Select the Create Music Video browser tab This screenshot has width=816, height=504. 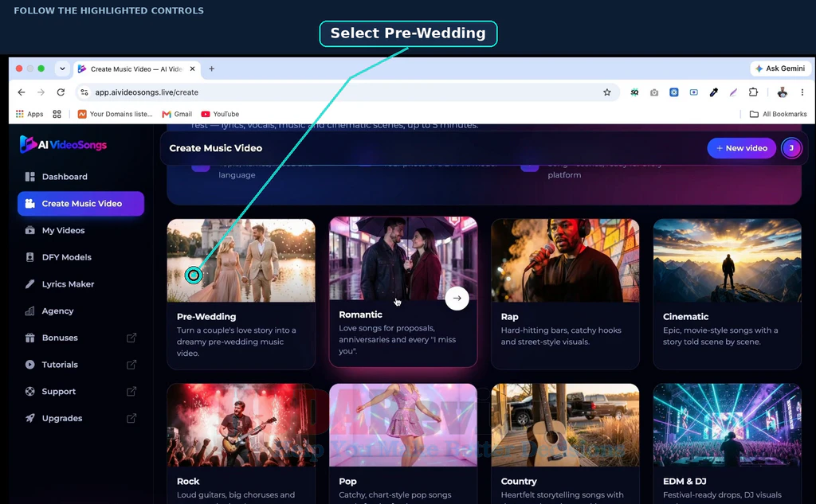point(137,68)
